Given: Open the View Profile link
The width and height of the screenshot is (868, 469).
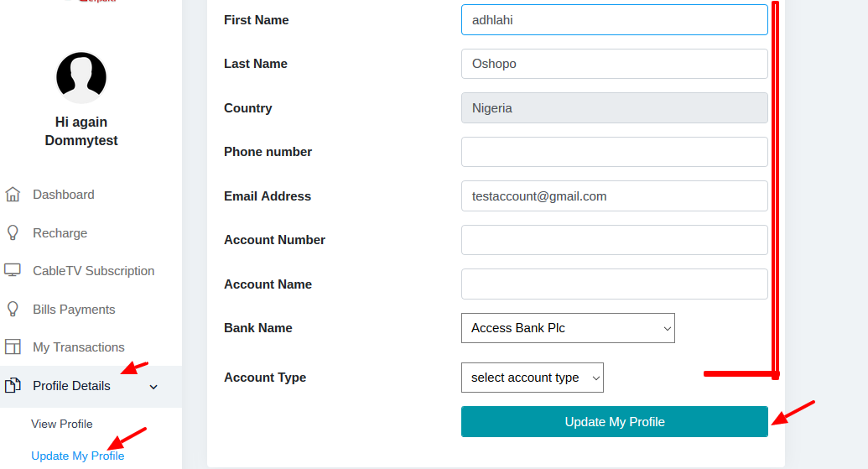Looking at the screenshot, I should (x=62, y=424).
